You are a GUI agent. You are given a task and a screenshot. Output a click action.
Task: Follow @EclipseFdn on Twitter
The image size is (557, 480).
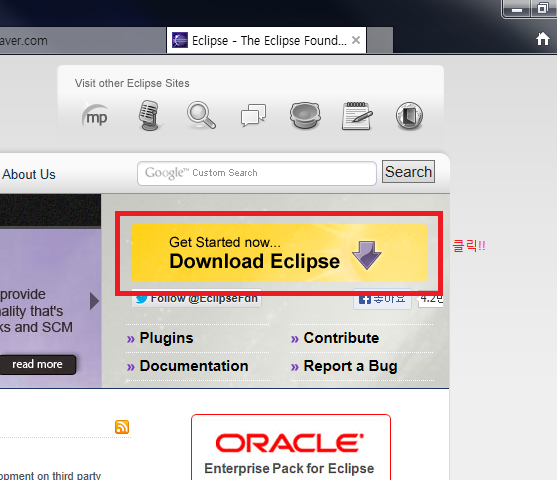pyautogui.click(x=196, y=298)
